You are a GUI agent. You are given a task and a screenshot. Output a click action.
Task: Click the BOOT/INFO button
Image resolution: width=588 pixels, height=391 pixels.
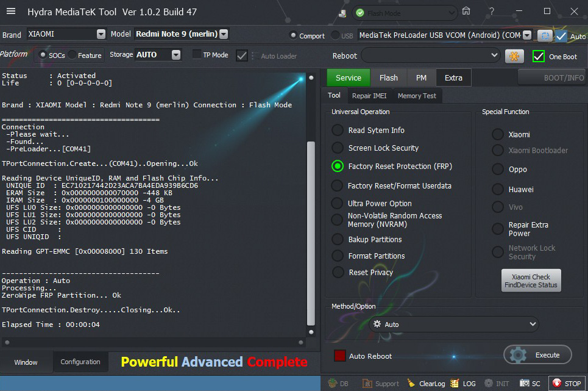(x=553, y=77)
